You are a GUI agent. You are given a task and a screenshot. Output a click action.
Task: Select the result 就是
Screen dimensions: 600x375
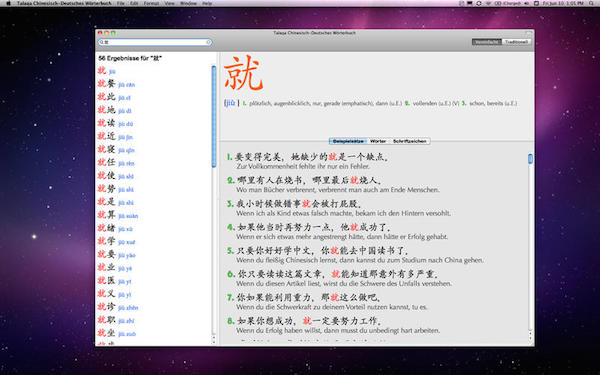(x=116, y=202)
